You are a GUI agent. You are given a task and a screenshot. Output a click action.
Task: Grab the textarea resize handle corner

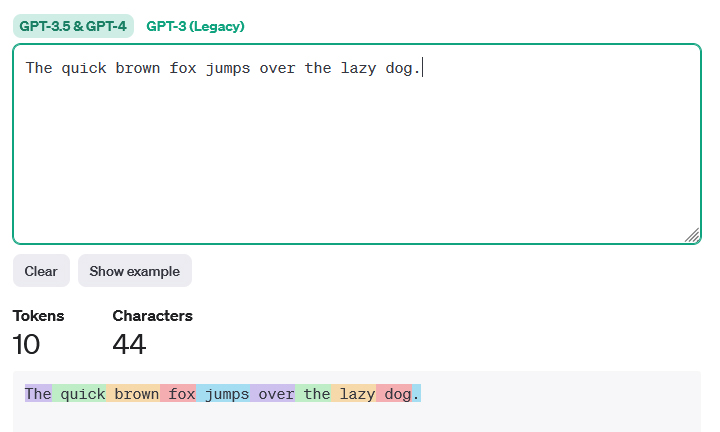coord(692,235)
